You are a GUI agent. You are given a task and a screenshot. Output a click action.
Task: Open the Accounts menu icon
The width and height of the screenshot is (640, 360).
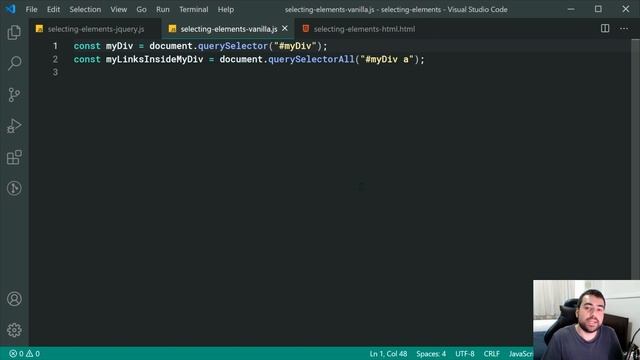(14, 299)
